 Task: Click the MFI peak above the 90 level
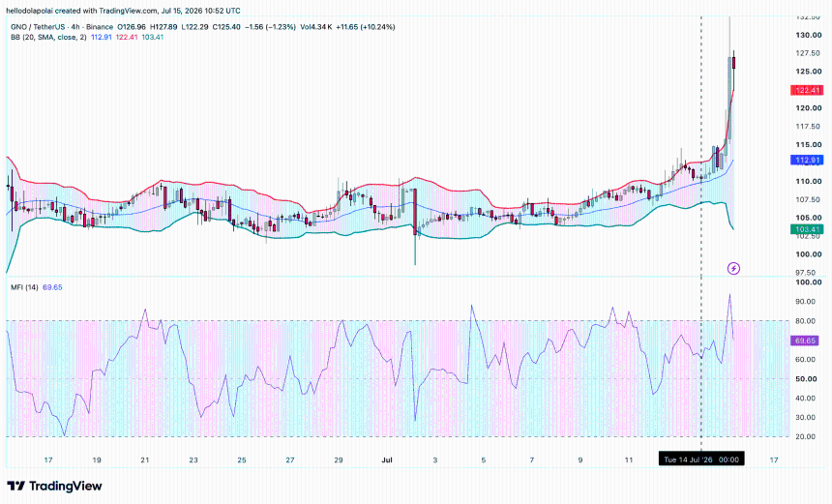[x=729, y=295]
